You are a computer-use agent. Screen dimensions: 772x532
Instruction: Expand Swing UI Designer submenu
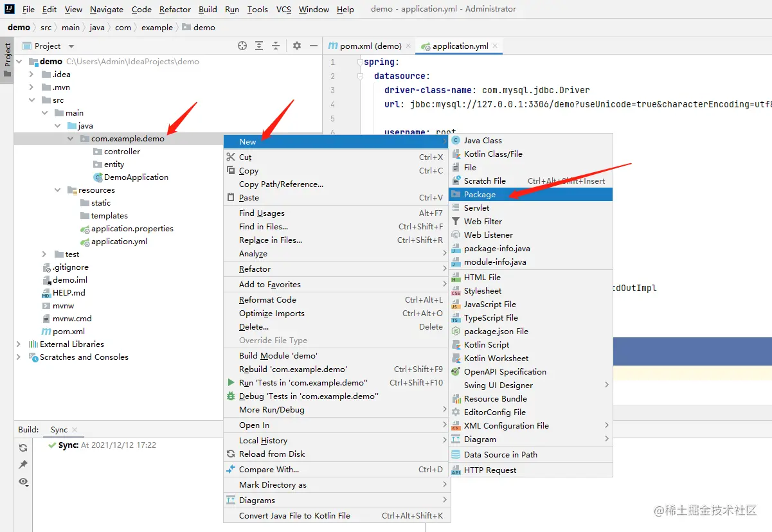530,385
